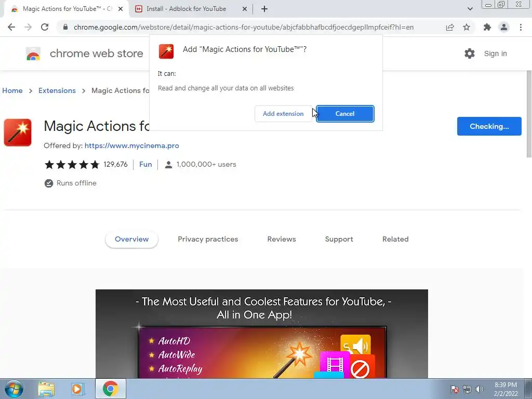532x399 pixels.
Task: Open the Windows Start menu
Action: (14, 389)
